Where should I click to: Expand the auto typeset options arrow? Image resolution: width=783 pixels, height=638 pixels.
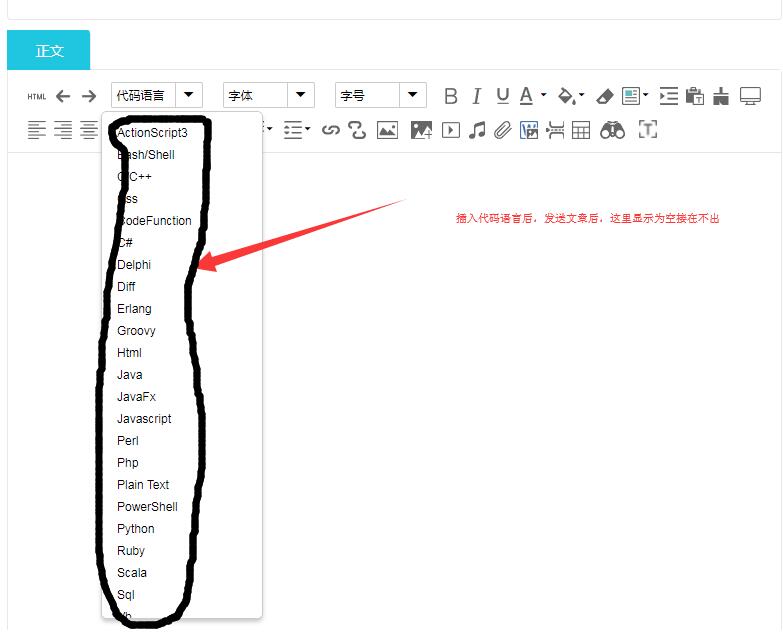pyautogui.click(x=646, y=95)
